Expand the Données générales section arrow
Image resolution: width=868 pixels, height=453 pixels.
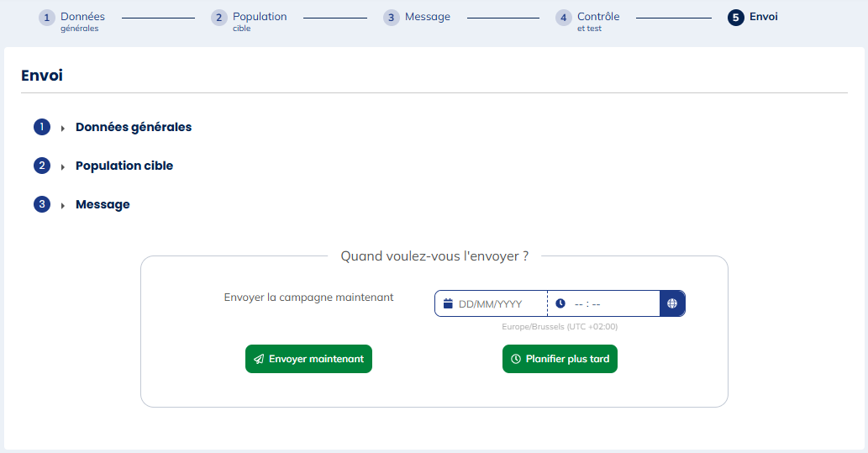pos(63,128)
